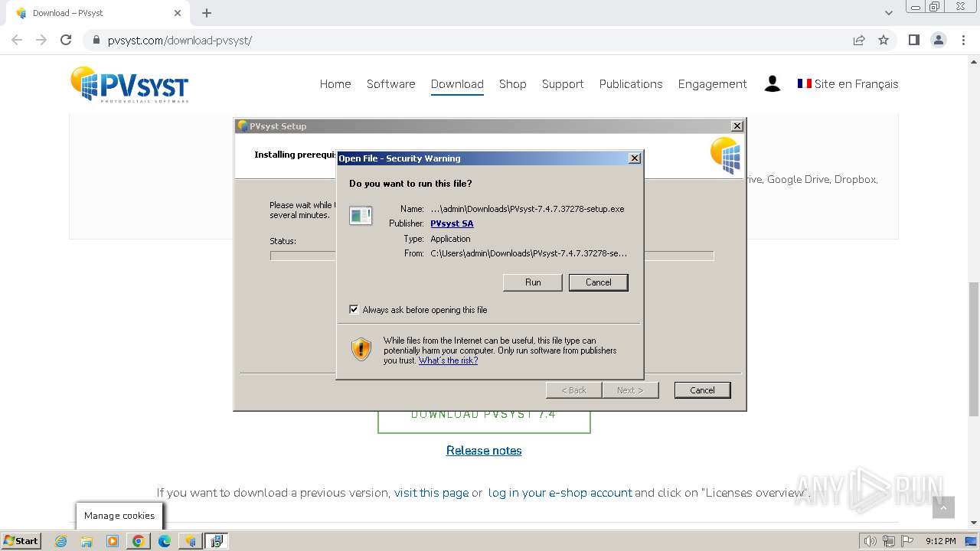Open File Explorer from taskbar
The image size is (980, 551).
[87, 541]
